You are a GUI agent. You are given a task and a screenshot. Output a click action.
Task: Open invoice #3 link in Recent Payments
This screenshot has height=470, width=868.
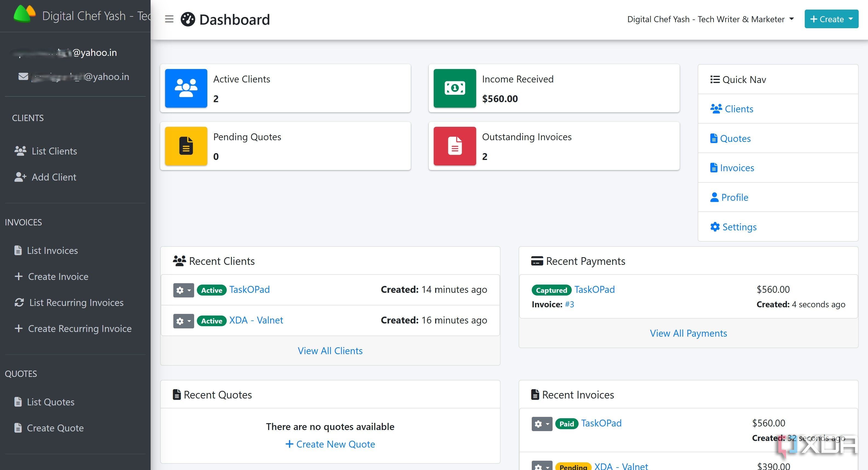[x=570, y=304]
